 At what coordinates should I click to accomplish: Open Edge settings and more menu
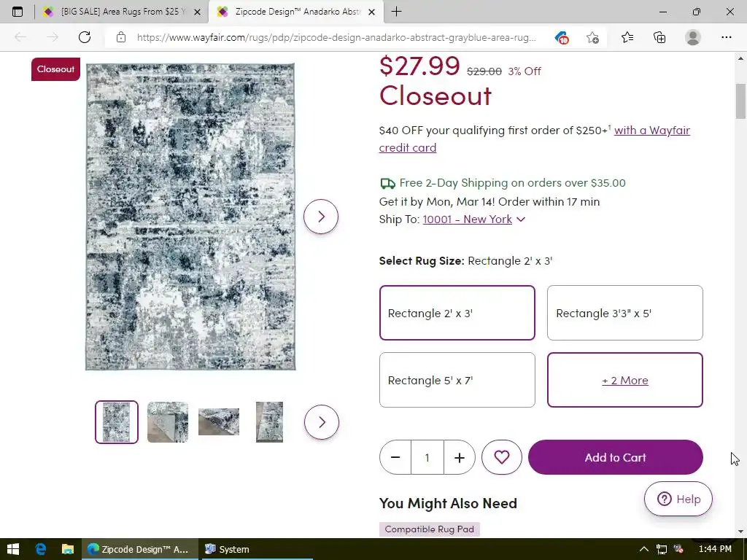[726, 37]
